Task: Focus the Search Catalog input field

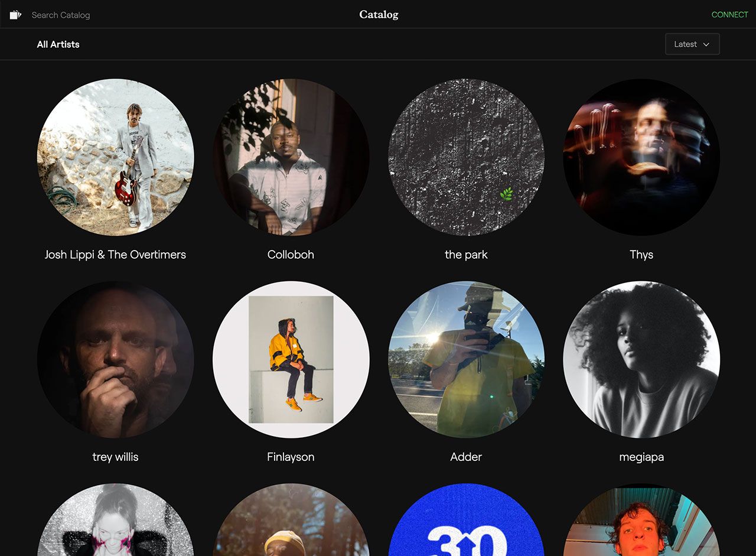Action: click(61, 15)
